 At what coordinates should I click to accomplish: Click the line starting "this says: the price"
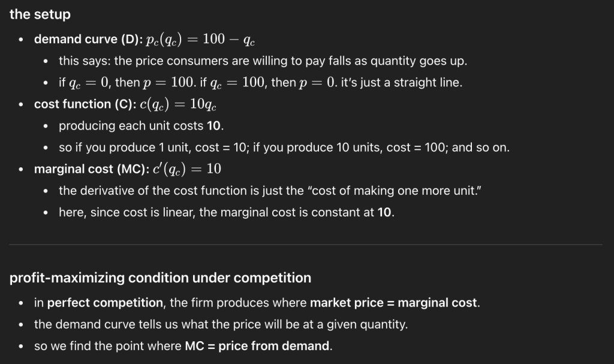coord(263,61)
